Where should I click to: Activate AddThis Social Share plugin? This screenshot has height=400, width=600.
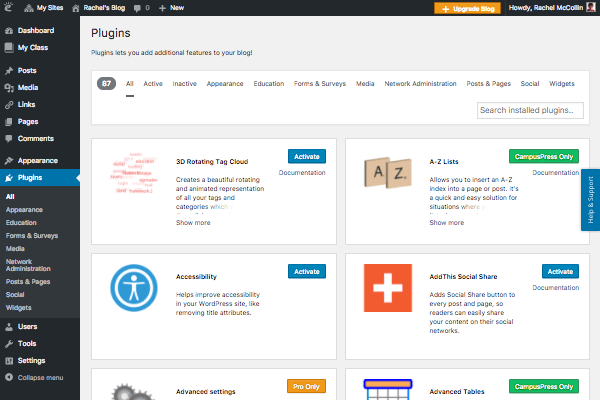(x=560, y=271)
